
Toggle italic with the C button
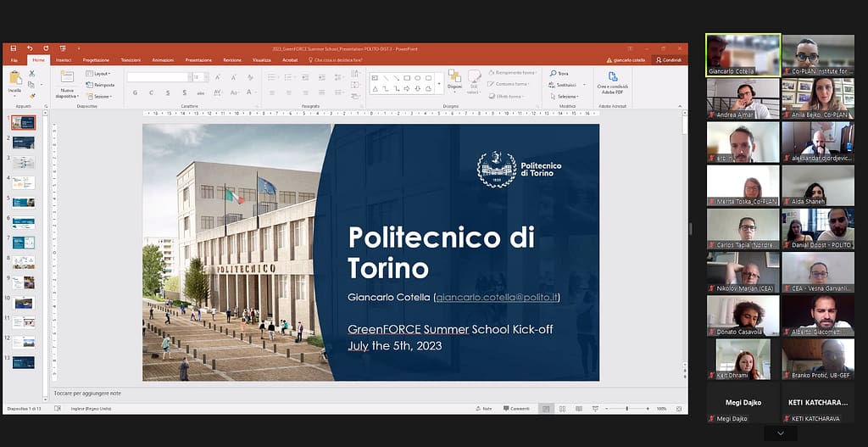[151, 92]
